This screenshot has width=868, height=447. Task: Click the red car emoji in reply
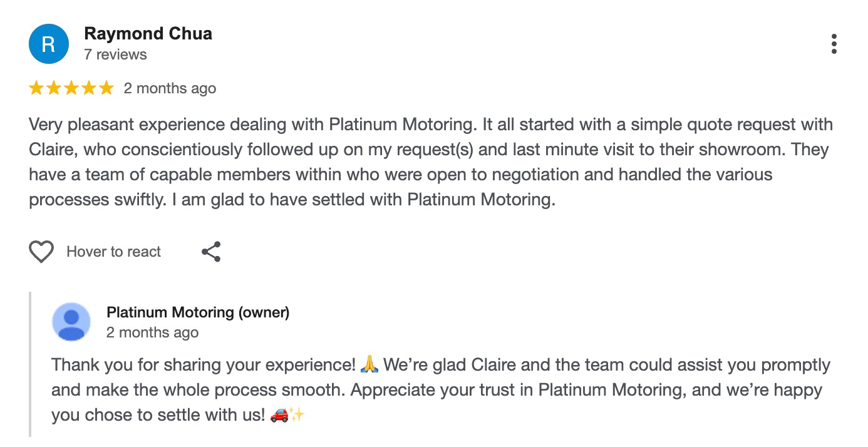[x=279, y=415]
